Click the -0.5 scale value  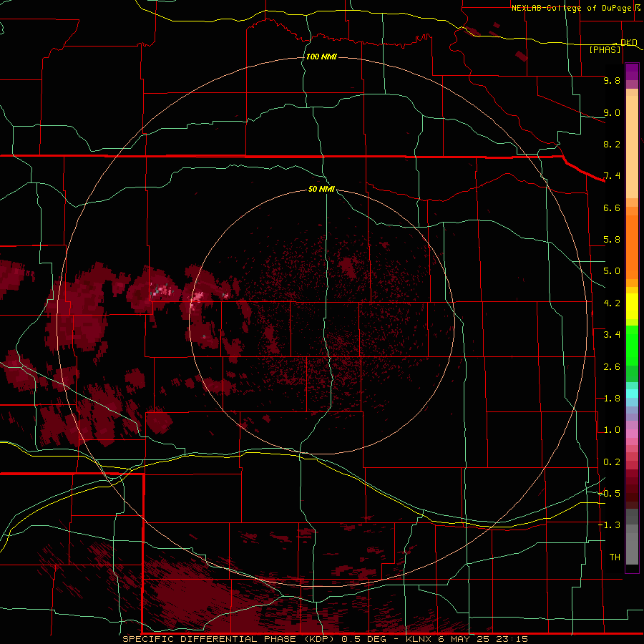609,494
